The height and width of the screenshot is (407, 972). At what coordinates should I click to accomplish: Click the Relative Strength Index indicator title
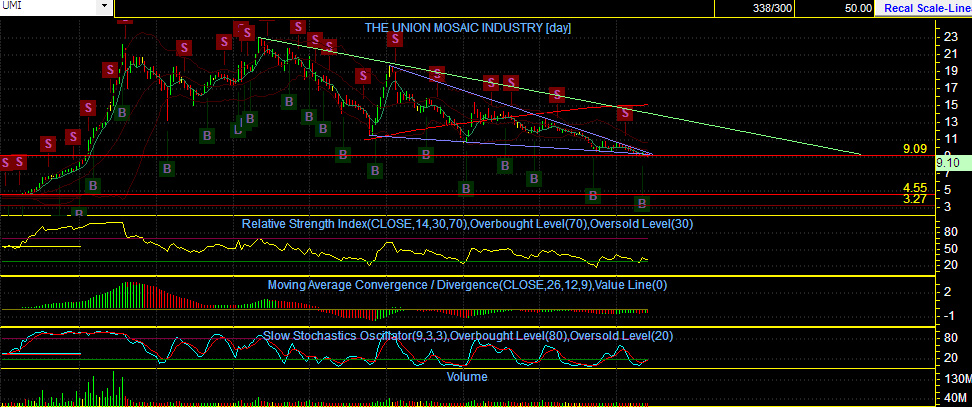467,224
